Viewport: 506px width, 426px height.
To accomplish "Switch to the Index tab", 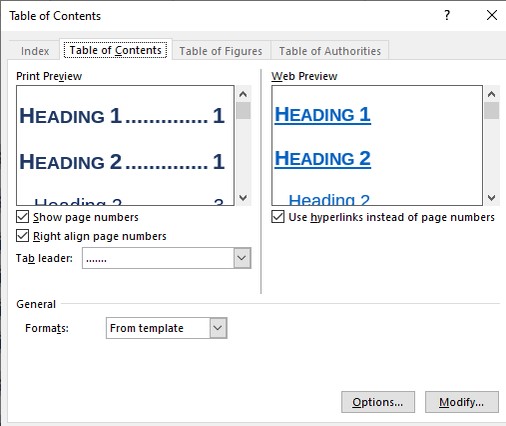I will pos(35,51).
